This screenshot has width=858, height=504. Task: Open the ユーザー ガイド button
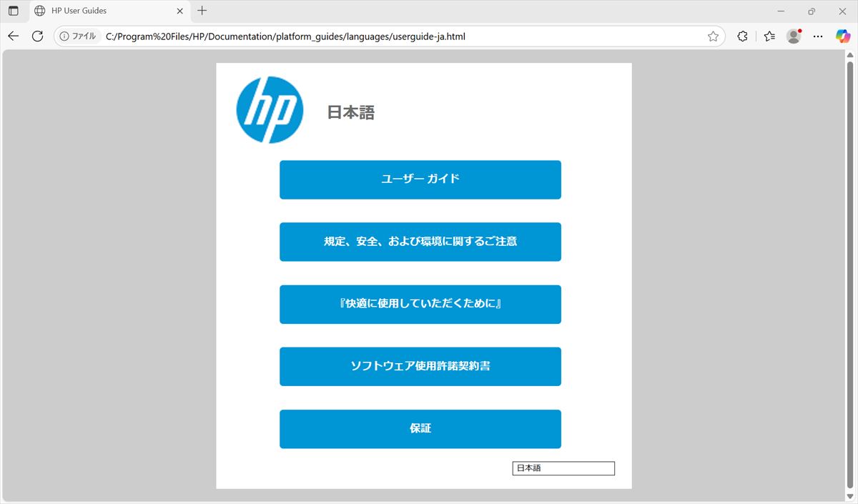420,179
